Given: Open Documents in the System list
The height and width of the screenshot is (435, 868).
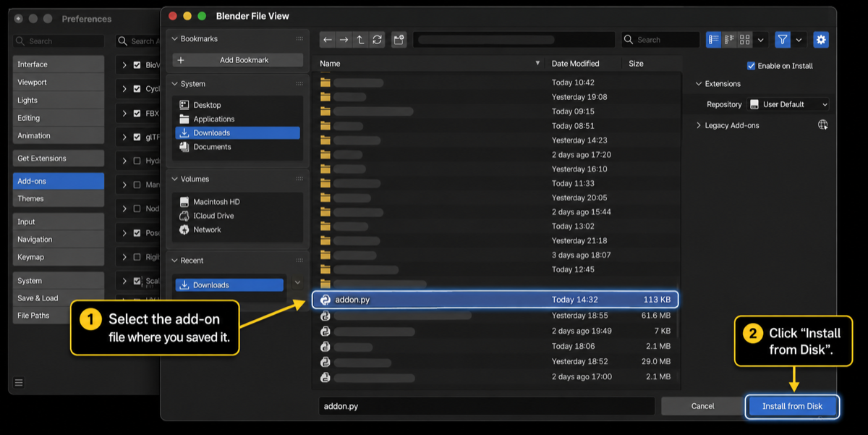Looking at the screenshot, I should [237, 147].
